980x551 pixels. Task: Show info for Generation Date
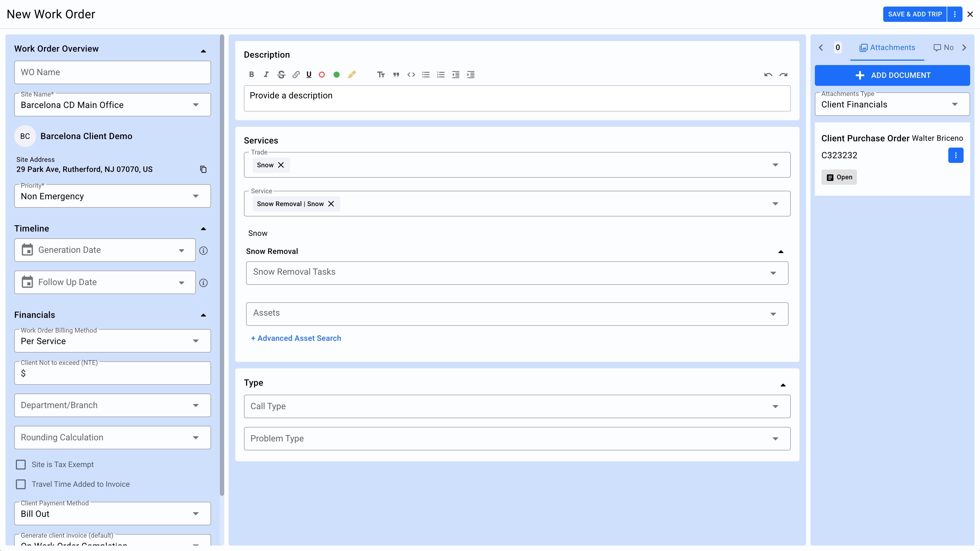[x=203, y=251]
